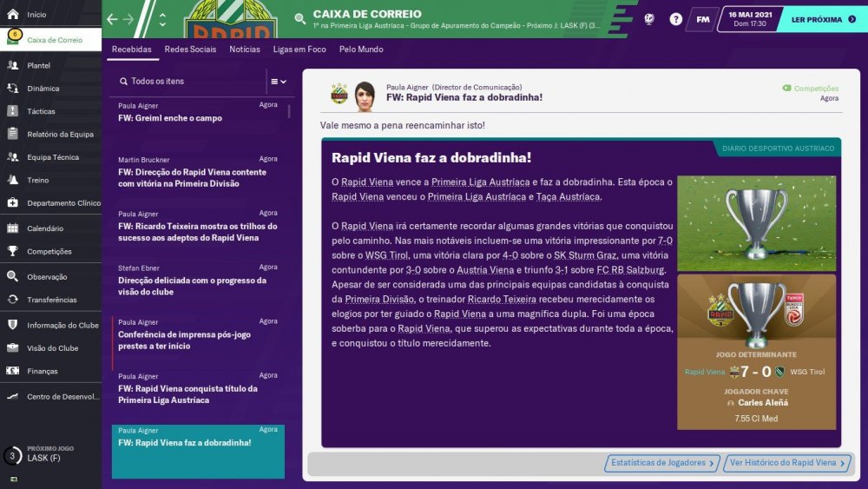Click the WSG Tirol link in article
868x489 pixels.
pos(386,255)
